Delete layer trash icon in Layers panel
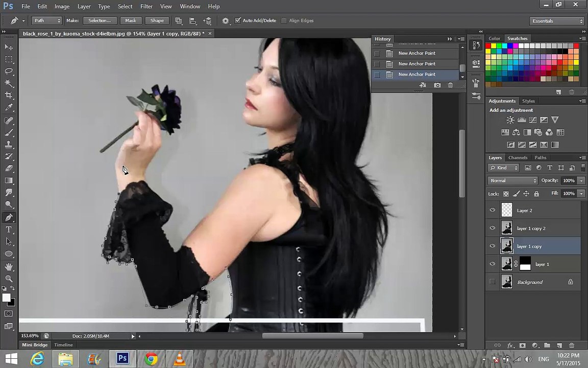This screenshot has height=368, width=588. point(572,345)
